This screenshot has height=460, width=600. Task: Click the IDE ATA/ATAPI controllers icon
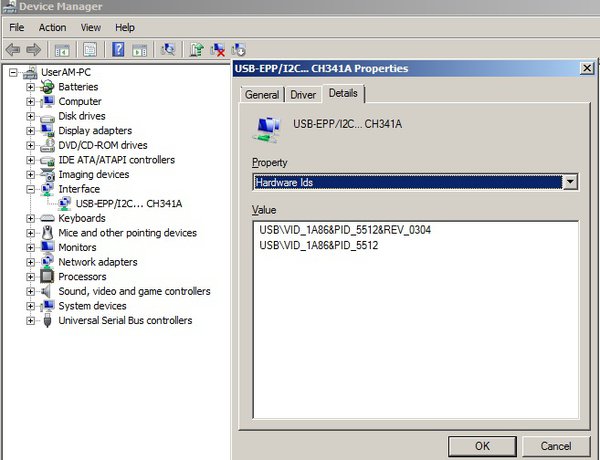pos(47,160)
